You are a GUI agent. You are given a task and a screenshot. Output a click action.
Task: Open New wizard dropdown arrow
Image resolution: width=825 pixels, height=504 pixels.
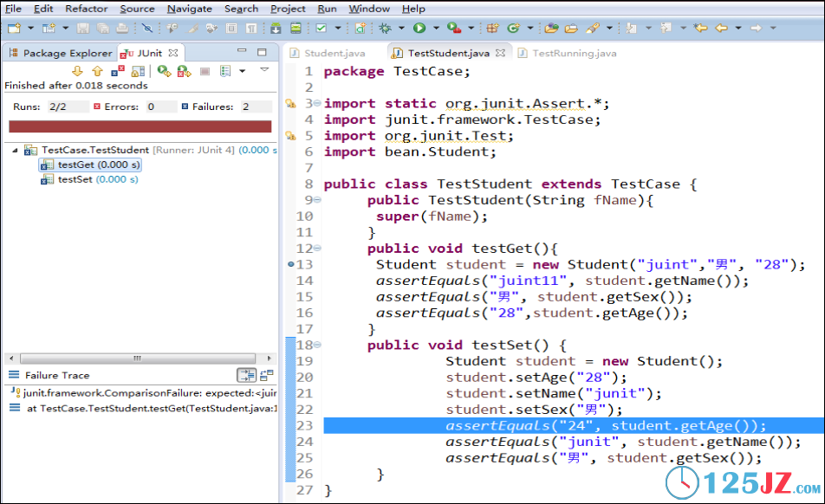pyautogui.click(x=30, y=28)
